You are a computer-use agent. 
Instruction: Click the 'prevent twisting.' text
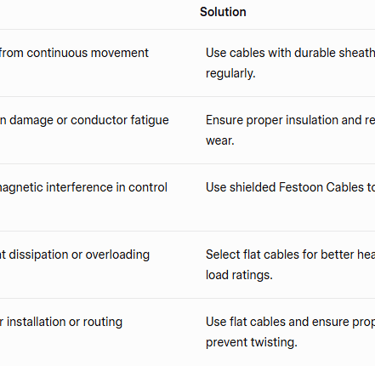click(x=251, y=342)
